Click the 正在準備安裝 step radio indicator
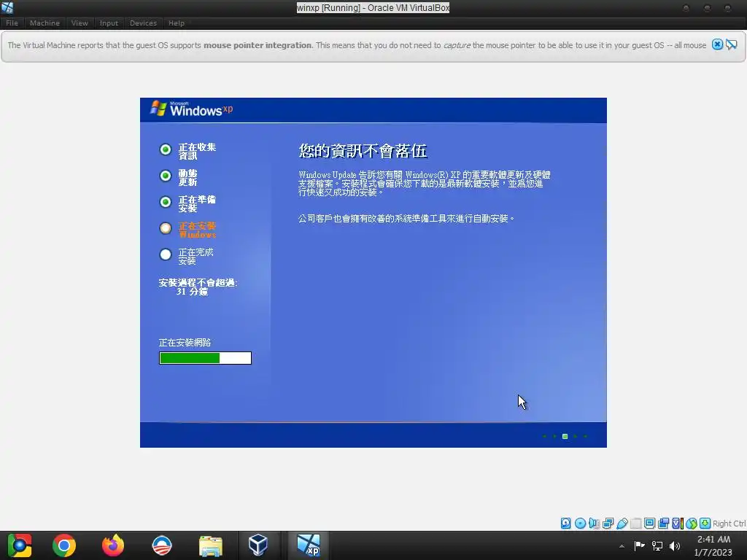This screenshot has width=747, height=560. tap(166, 202)
